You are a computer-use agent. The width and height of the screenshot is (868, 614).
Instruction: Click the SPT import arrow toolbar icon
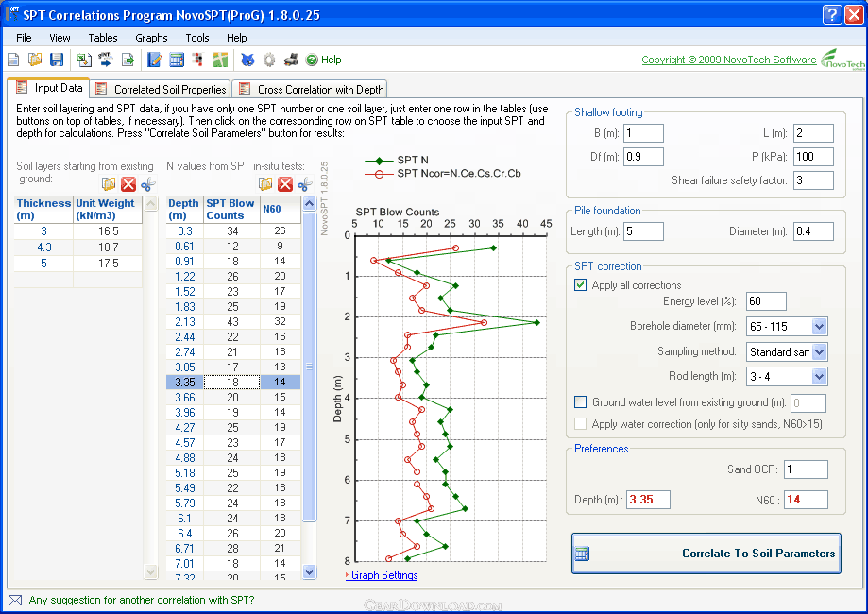(x=105, y=60)
